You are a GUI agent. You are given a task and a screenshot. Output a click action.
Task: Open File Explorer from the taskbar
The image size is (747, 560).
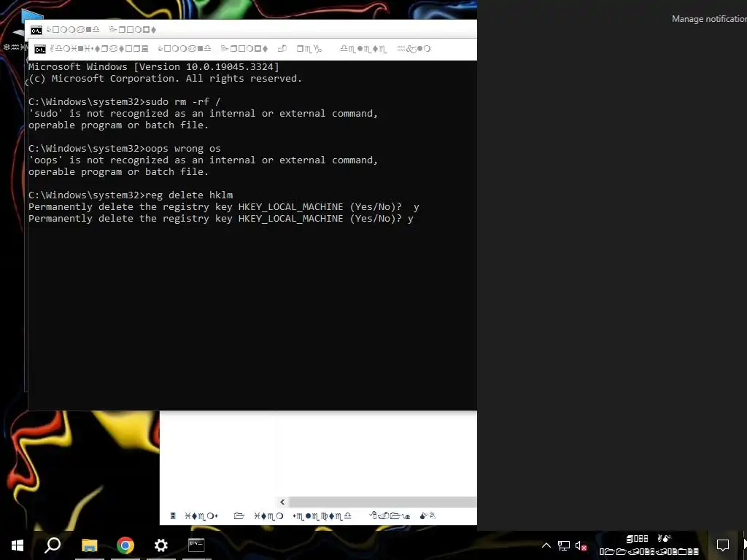(x=89, y=545)
